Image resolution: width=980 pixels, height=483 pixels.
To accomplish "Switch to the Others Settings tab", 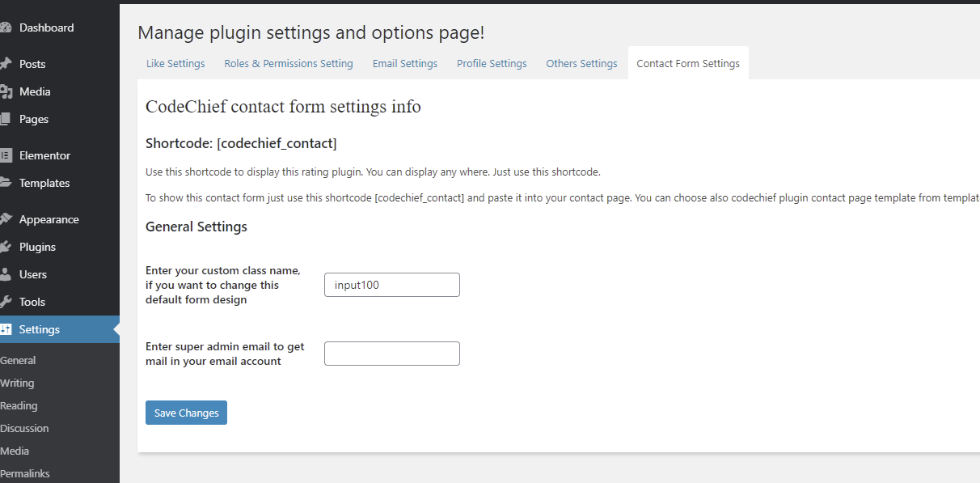I will (581, 63).
